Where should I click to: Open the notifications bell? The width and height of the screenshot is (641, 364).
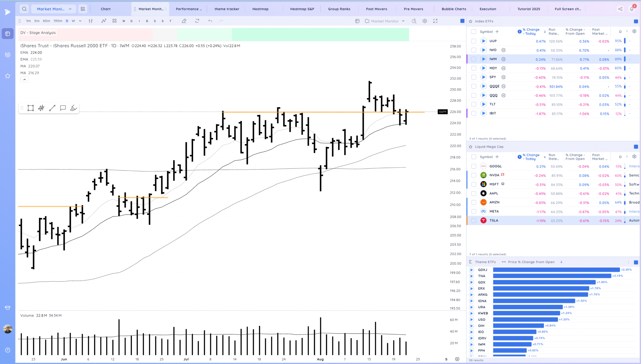632,9
